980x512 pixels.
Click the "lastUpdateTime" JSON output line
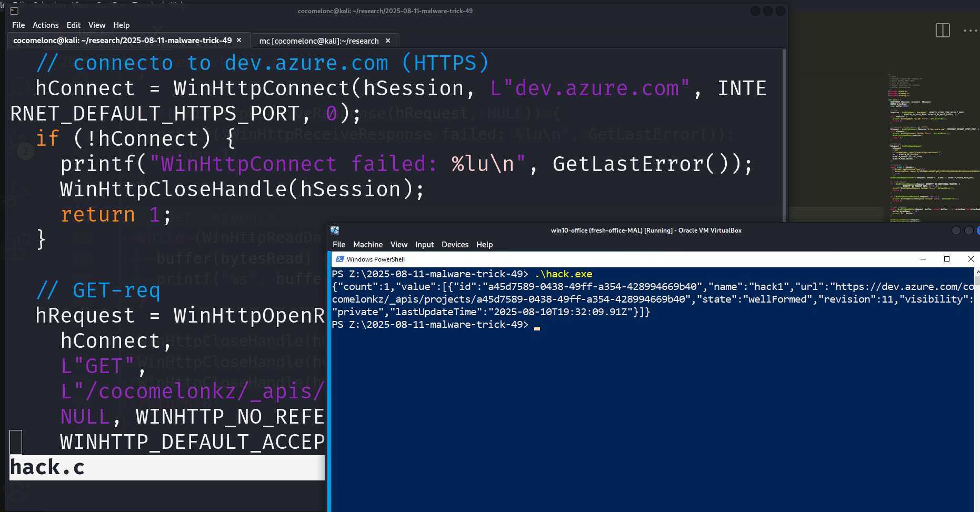tap(491, 312)
